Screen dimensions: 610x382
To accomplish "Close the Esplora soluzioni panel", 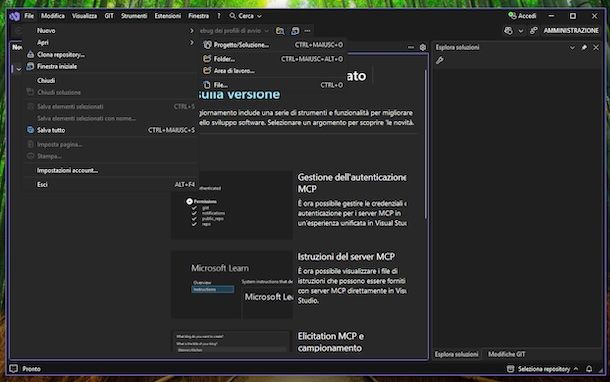I will tap(596, 47).
